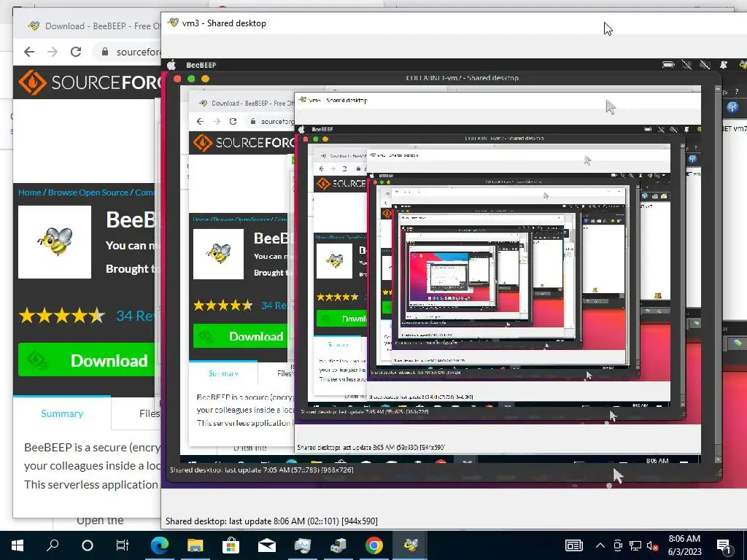Screen dimensions: 747x560
Task: Switch to the Files tab on SourceForge
Action: pos(149,413)
